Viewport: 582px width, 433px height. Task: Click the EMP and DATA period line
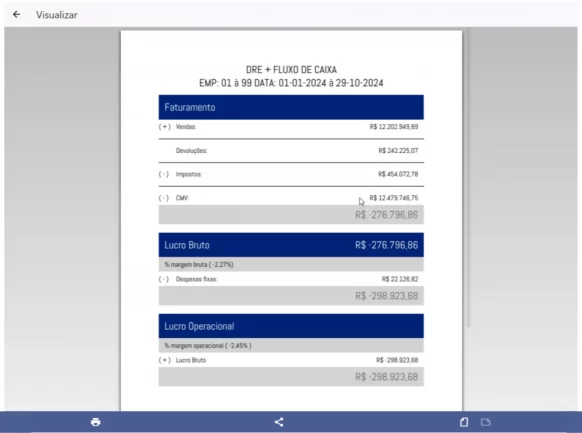[x=291, y=83]
